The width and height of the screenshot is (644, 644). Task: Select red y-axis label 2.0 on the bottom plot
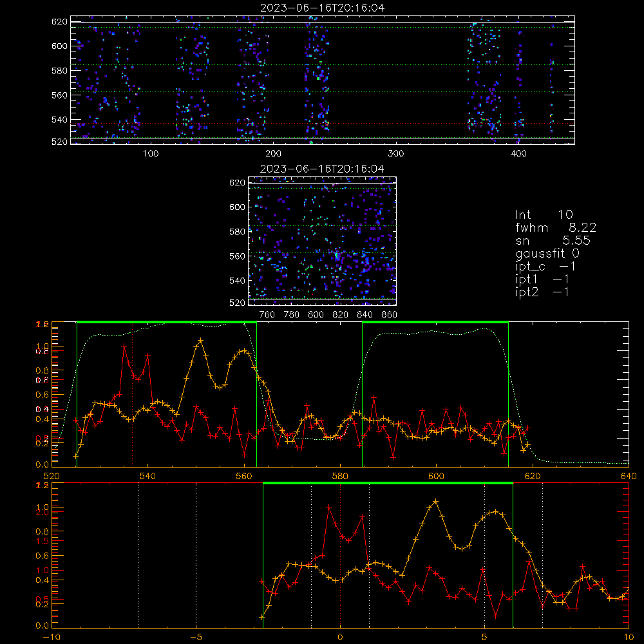click(43, 513)
